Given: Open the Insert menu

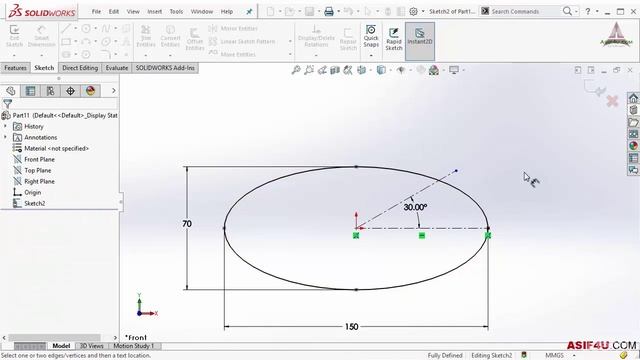Looking at the screenshot, I should [155, 11].
